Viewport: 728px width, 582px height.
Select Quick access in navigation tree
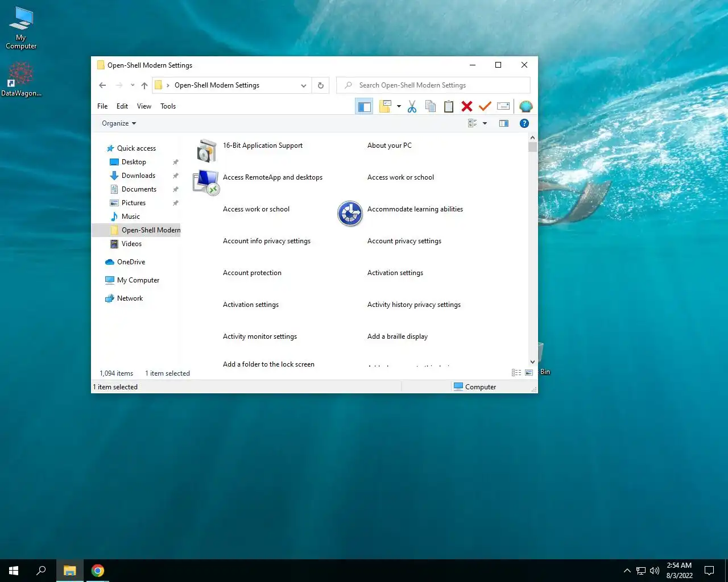pos(136,148)
